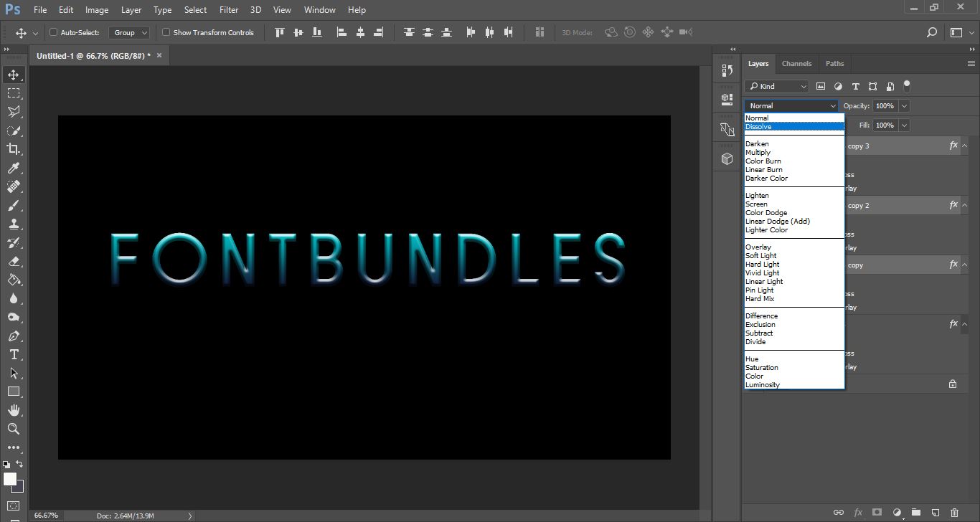Select the Horizontal Type tool
Viewport: 980px width, 522px height.
tap(14, 354)
